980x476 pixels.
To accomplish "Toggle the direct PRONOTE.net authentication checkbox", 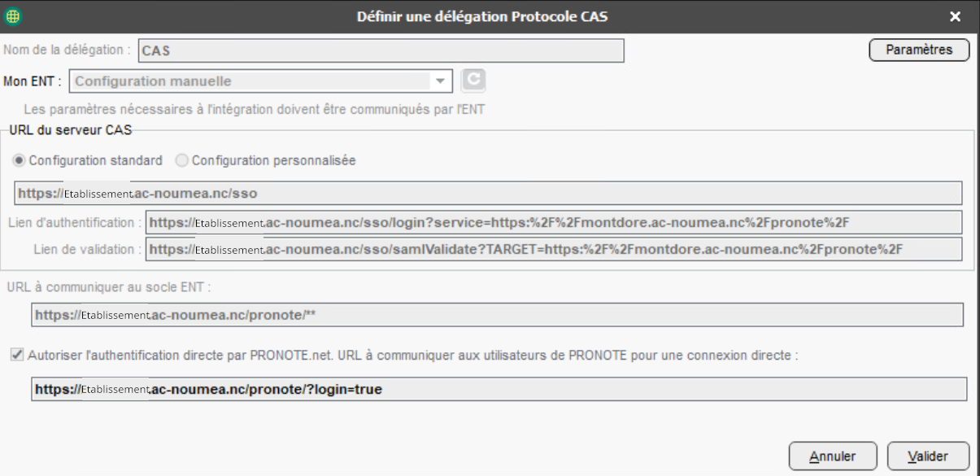I will click(x=17, y=355).
